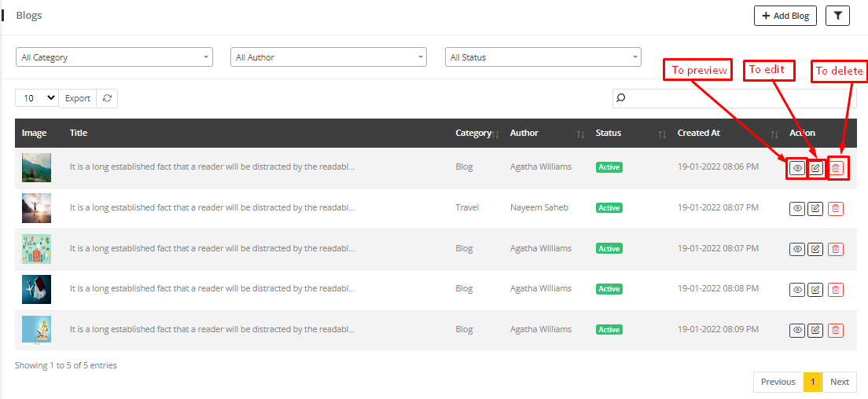Click the Add Blog button
Screen dimensions: 868x399
[x=785, y=16]
